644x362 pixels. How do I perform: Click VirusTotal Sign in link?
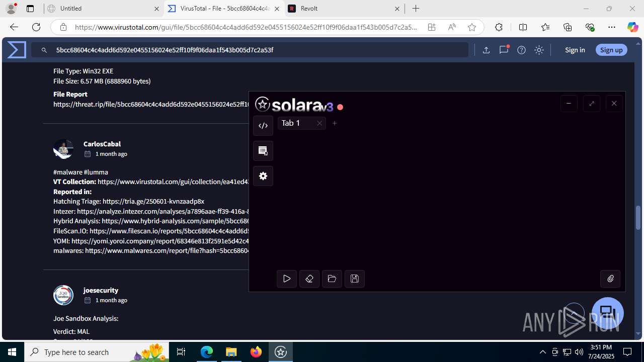575,50
